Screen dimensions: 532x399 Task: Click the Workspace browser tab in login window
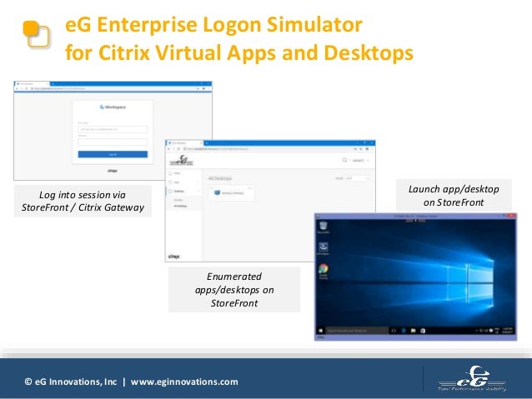pyautogui.click(x=31, y=84)
